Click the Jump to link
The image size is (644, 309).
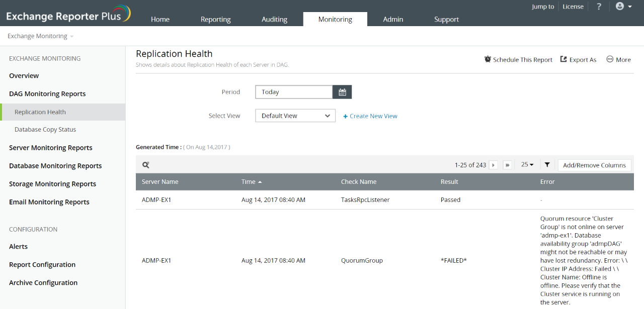coord(543,7)
